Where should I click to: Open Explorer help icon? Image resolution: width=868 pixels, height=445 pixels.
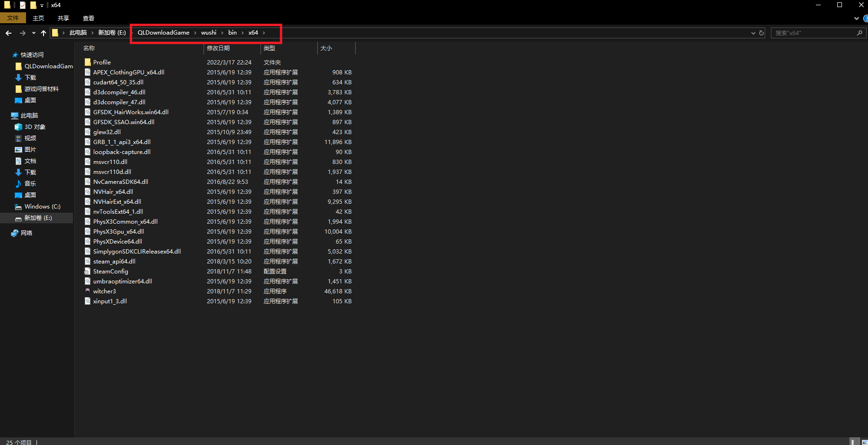point(866,18)
